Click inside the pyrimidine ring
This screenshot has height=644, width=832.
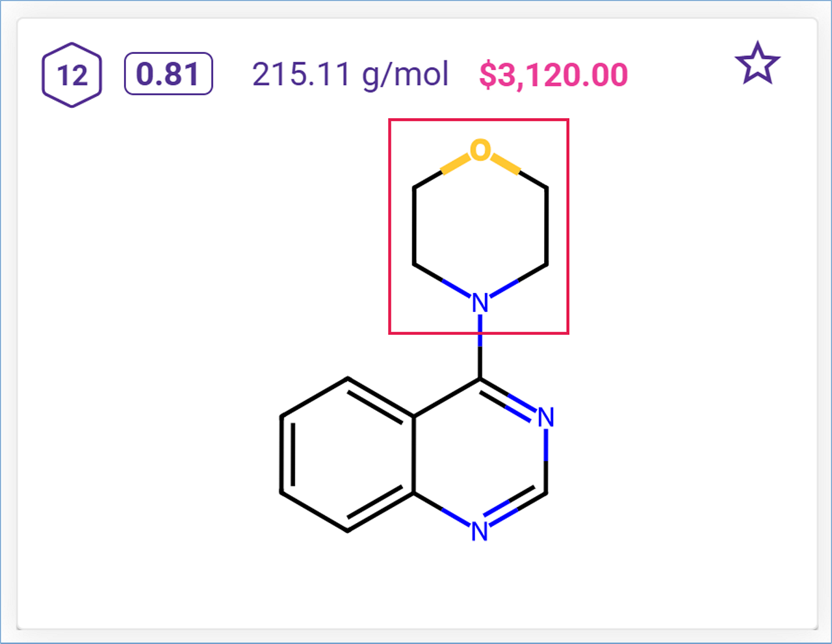(x=480, y=455)
